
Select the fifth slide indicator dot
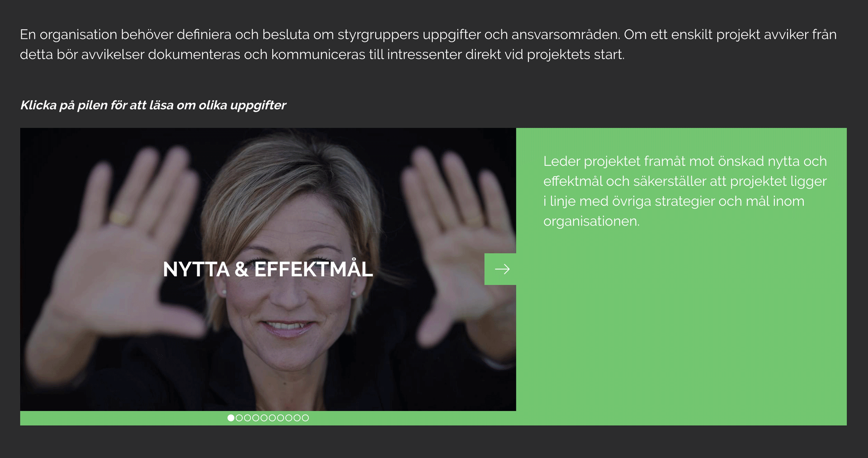coord(264,418)
